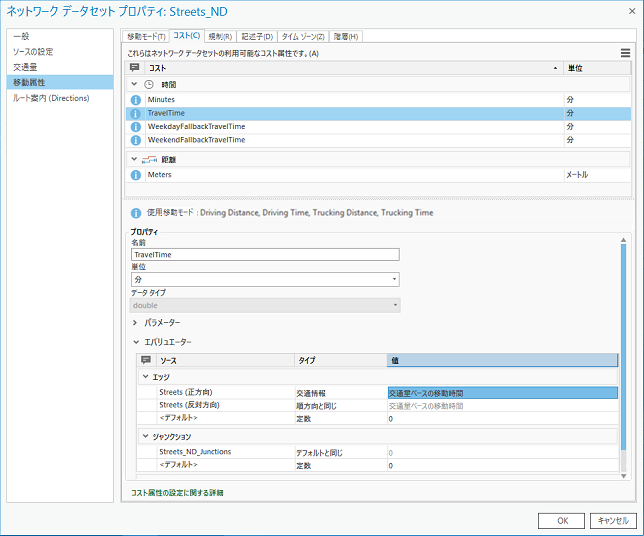The image size is (644, 536).
Task: Click the message icon in the cost table header
Action: 135,67
